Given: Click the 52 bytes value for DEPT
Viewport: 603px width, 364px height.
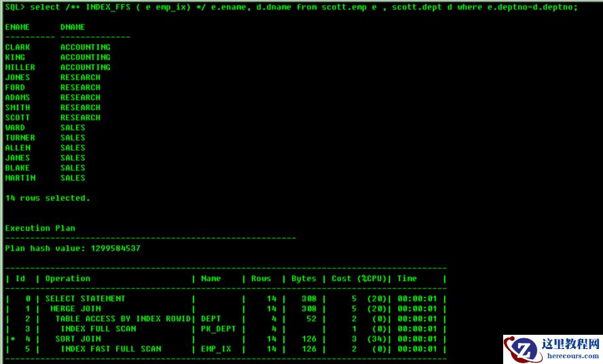Looking at the screenshot, I should (312, 318).
